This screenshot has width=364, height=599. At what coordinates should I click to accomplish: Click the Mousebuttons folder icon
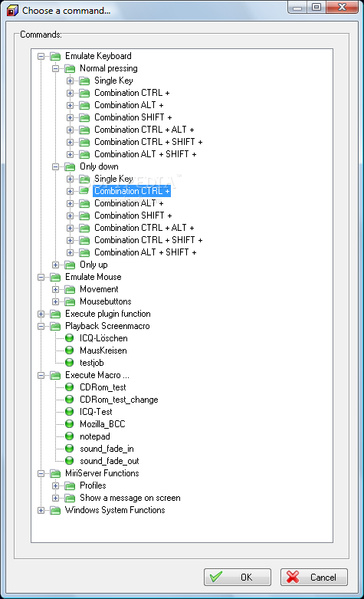(x=70, y=301)
